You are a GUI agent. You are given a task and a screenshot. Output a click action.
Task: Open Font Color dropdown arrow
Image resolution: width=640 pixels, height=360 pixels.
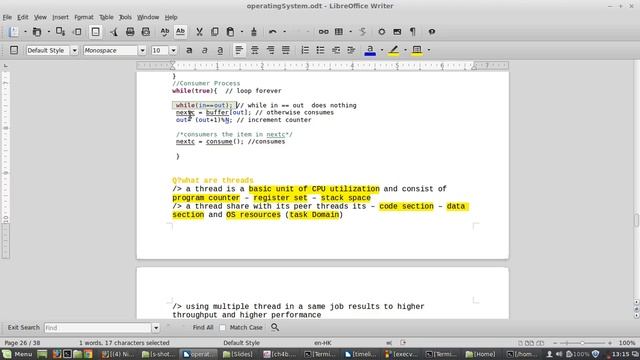[382, 50]
